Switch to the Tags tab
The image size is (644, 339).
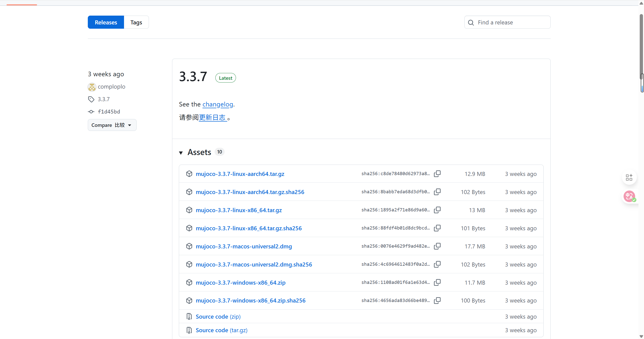pos(136,22)
